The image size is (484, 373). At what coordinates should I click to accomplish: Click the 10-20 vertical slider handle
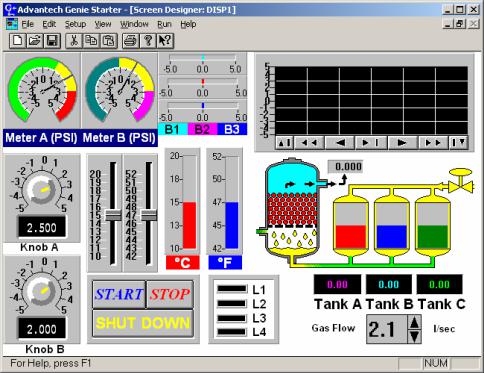113,215
